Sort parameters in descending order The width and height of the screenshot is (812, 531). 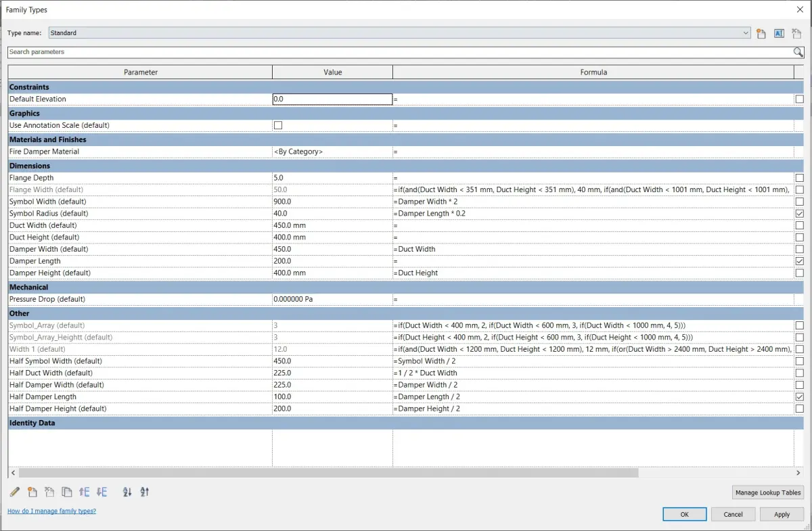point(145,492)
